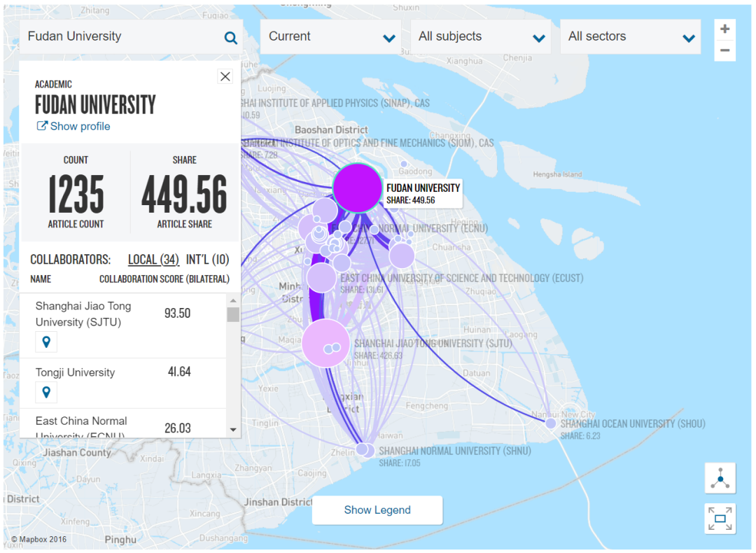This screenshot has height=553, width=756.
Task: Locate Tongji University via pin icon
Action: click(46, 392)
